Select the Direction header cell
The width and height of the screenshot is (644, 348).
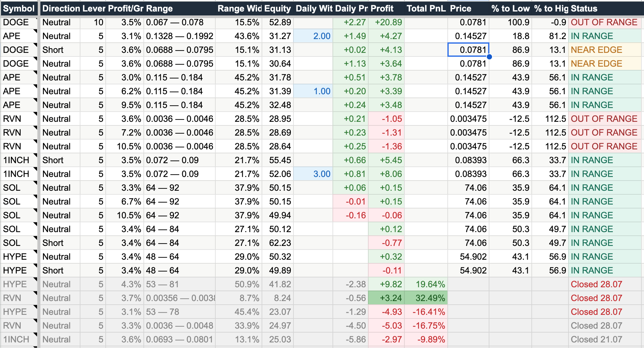(x=60, y=9)
